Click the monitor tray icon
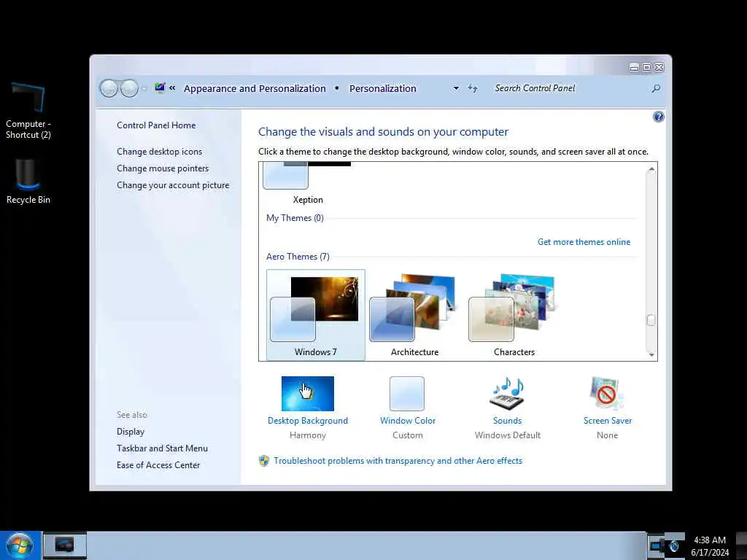 [656, 545]
